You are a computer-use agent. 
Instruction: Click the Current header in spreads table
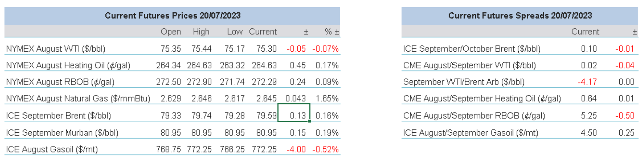(585, 32)
